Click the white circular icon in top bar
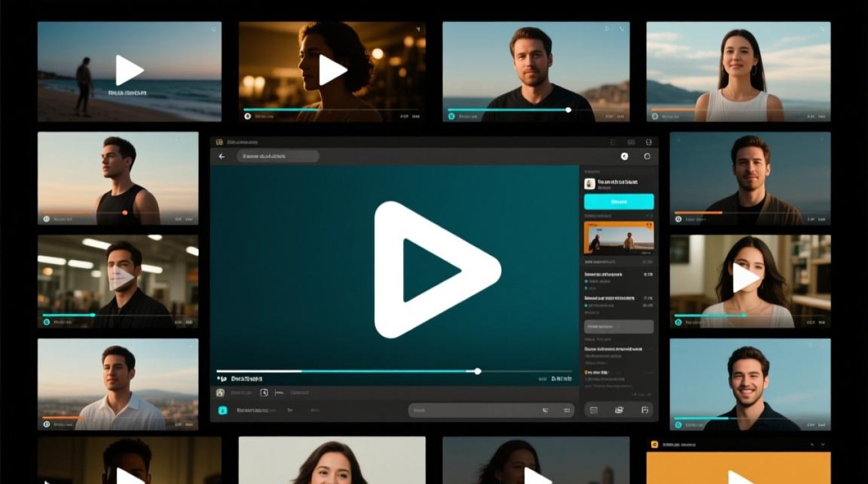 [x=625, y=156]
